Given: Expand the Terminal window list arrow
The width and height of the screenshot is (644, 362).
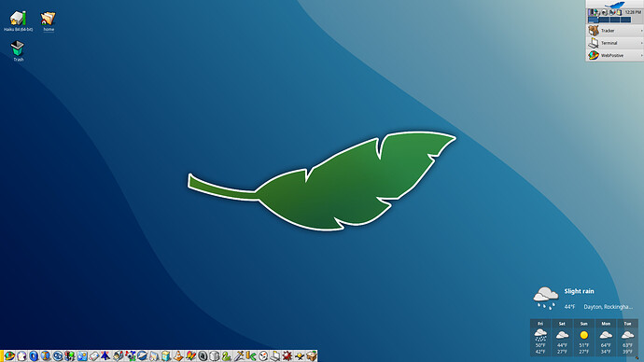Looking at the screenshot, I should [641, 43].
